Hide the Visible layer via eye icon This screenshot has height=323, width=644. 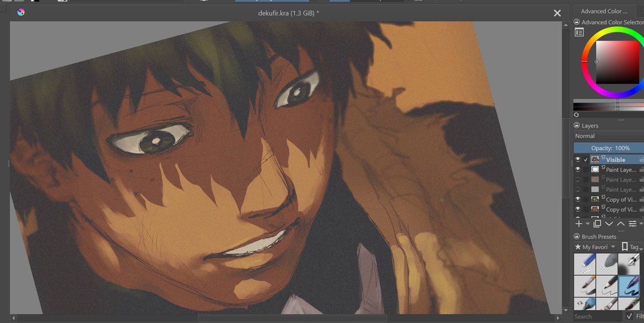(578, 159)
